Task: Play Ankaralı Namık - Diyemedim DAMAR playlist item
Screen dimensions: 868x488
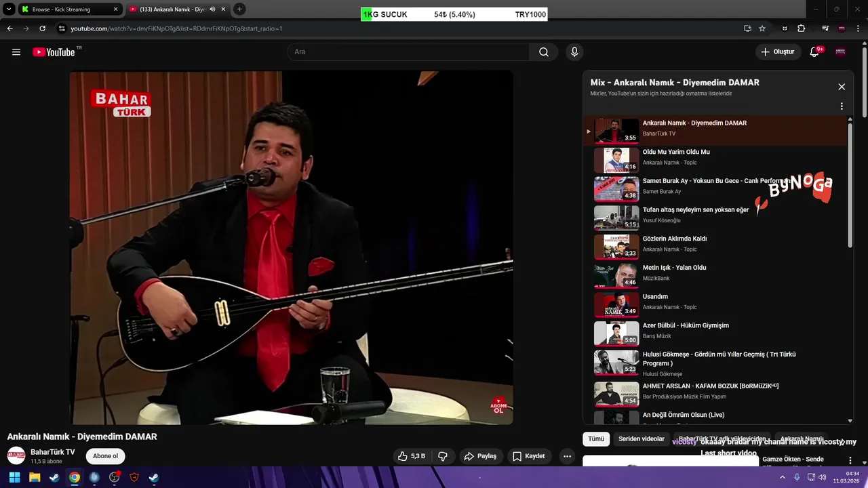Action: click(715, 131)
